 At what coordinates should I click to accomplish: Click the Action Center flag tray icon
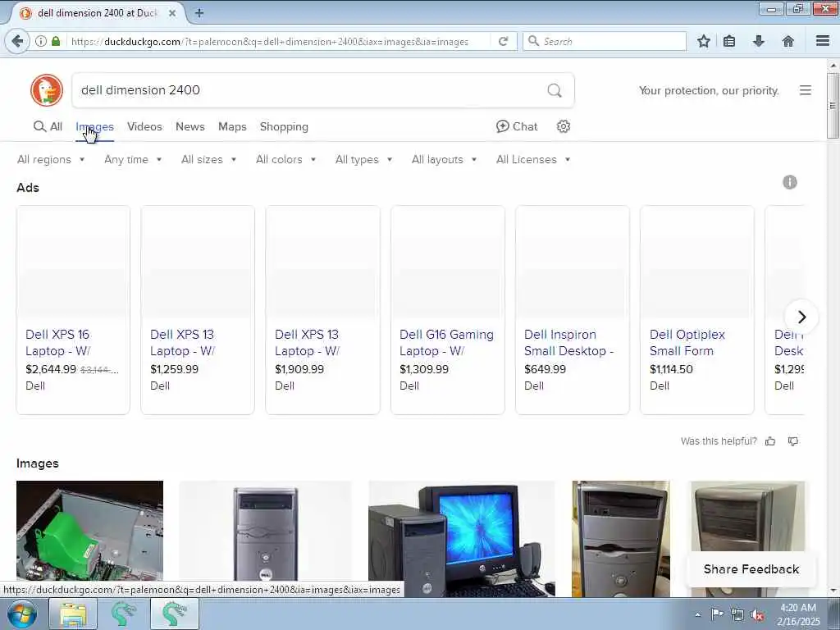(716, 614)
